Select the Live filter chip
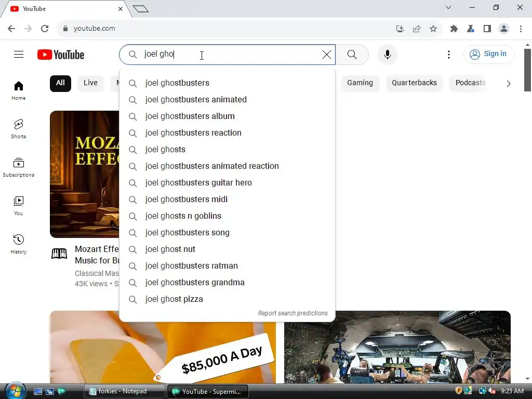The width and height of the screenshot is (532, 399). (x=90, y=83)
